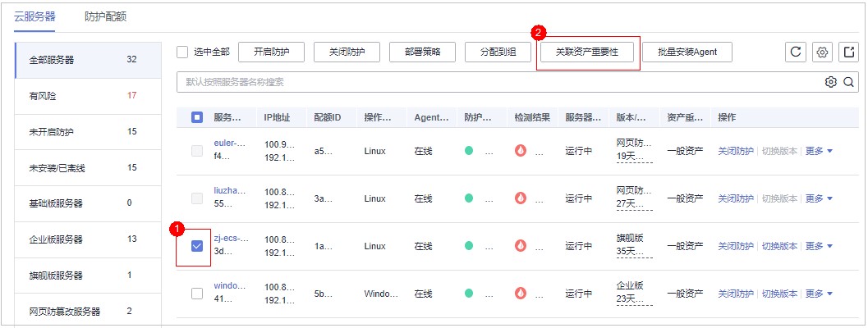This screenshot has height=328, width=868.
Task: Expand 更多 dropdown in euler server row
Action: point(818,151)
